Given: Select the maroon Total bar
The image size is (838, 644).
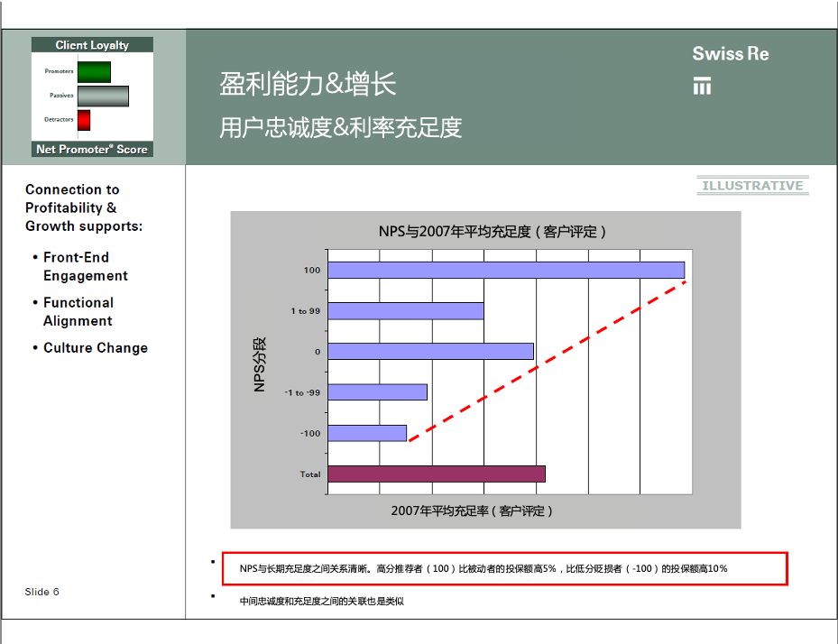Looking at the screenshot, I should click(436, 474).
